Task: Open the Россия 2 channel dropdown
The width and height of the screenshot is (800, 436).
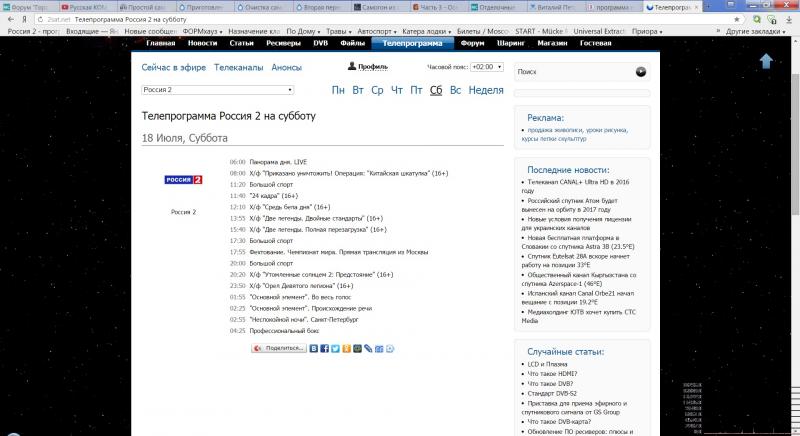Action: coord(217,90)
